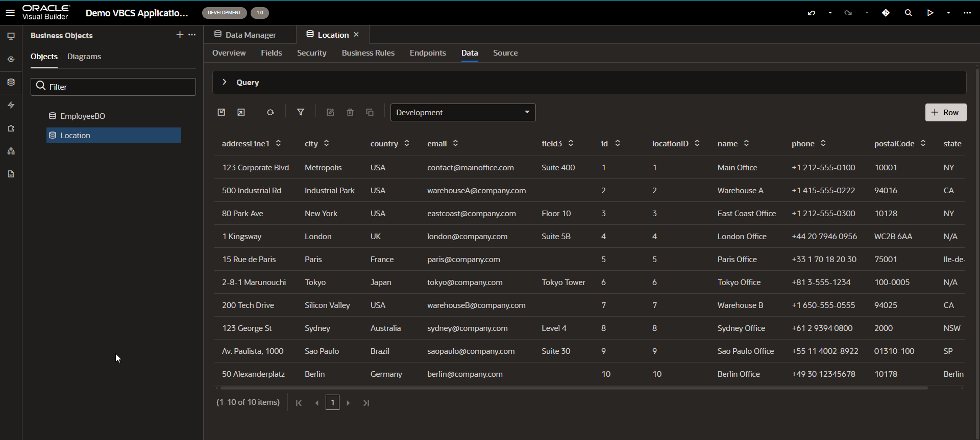Sort by locationID column
The height and width of the screenshot is (440, 980).
point(697,143)
